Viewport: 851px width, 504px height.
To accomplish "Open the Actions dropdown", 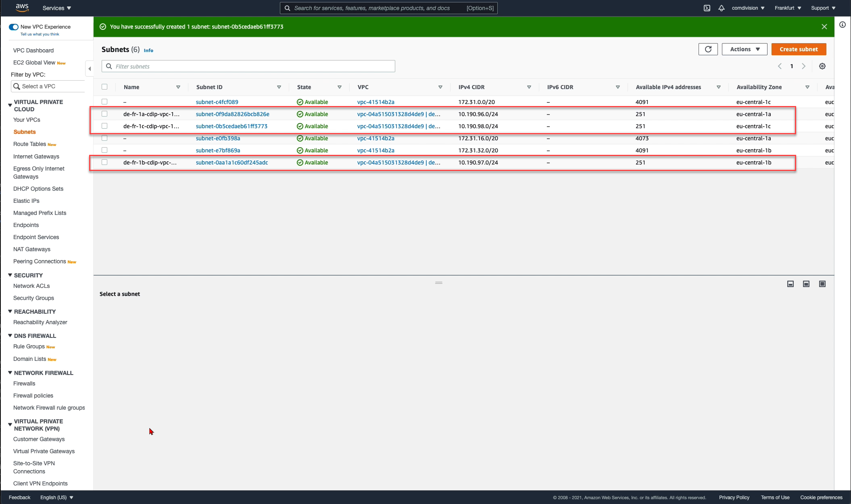I will click(x=745, y=49).
